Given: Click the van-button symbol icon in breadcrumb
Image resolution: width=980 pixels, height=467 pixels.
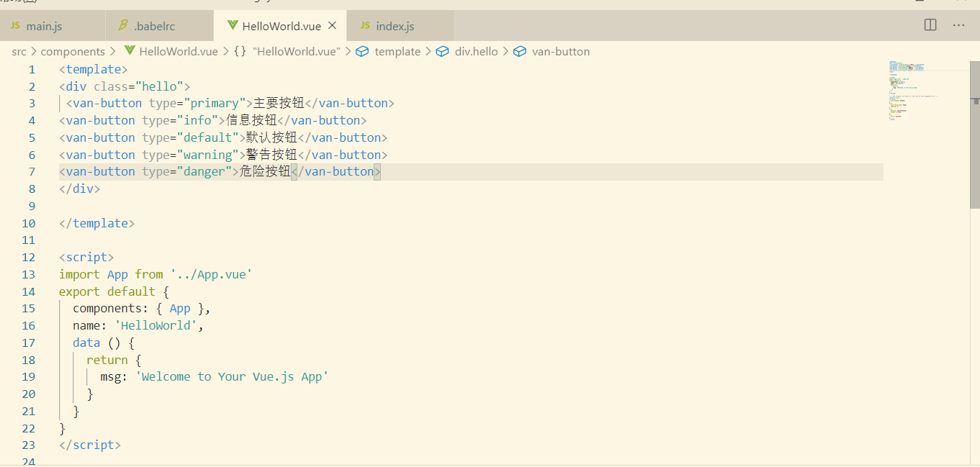Looking at the screenshot, I should [520, 52].
